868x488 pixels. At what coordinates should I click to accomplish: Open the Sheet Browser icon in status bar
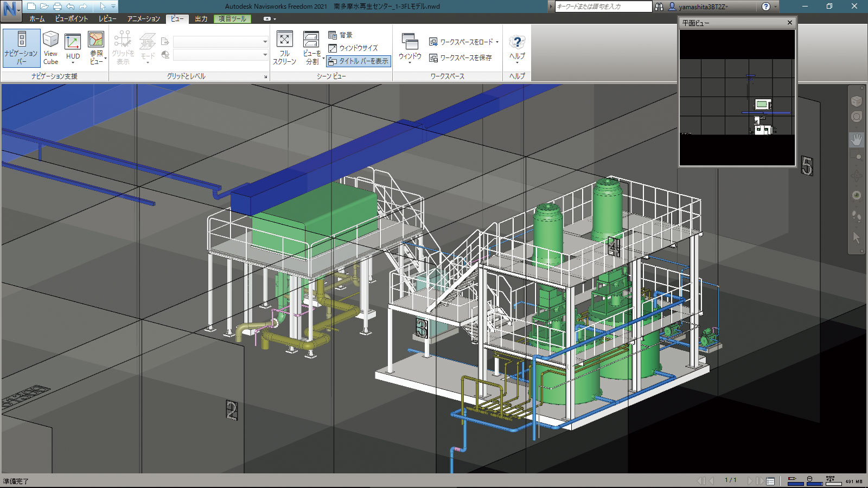click(770, 481)
